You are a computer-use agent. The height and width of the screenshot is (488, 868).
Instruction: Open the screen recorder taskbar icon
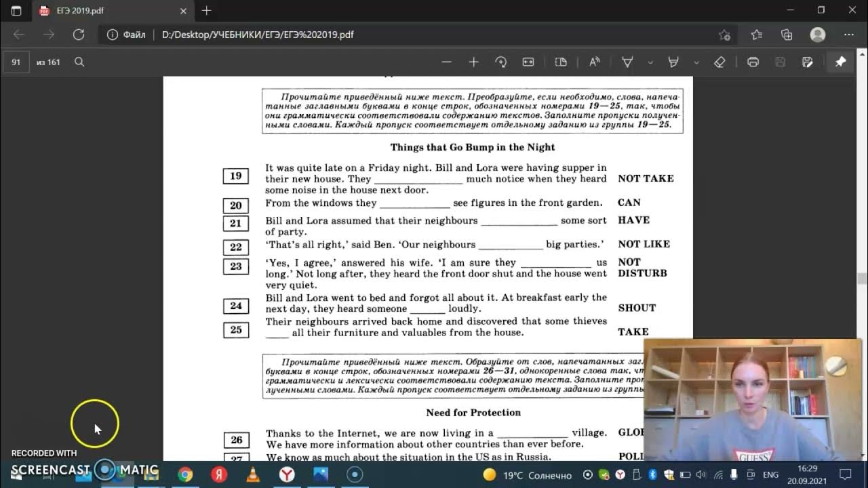click(355, 475)
